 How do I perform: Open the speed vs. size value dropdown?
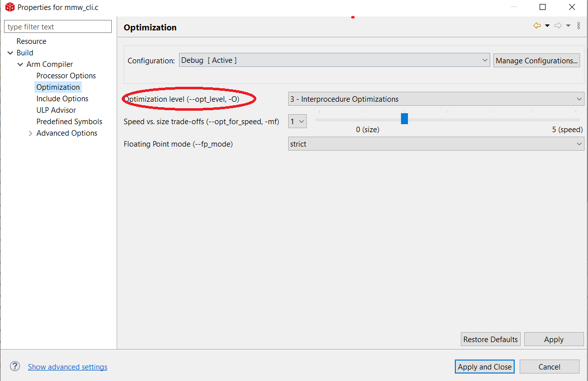(297, 122)
